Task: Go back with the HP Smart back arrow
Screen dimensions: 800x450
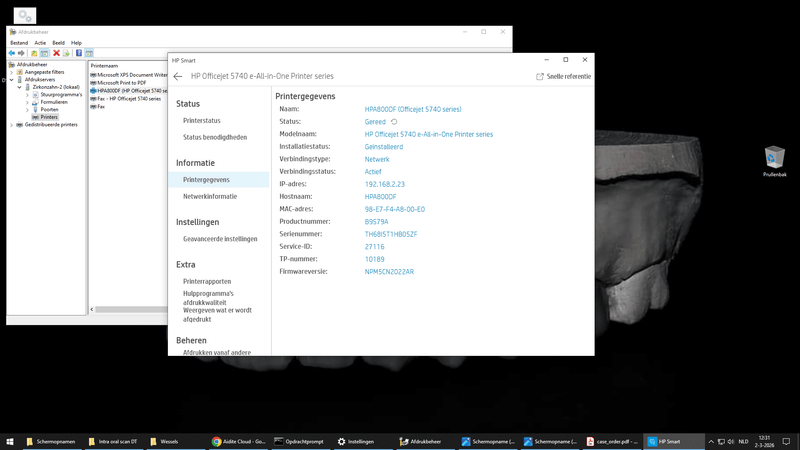Action: (178, 77)
